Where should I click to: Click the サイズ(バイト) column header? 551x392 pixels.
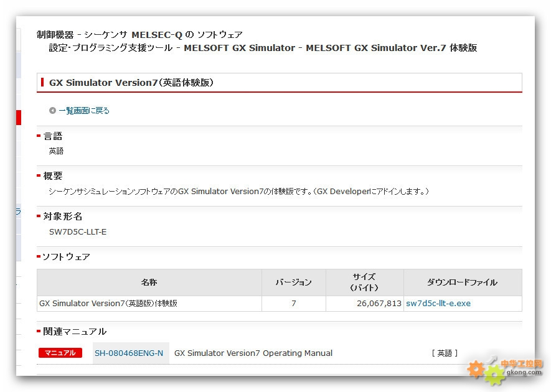point(364,282)
